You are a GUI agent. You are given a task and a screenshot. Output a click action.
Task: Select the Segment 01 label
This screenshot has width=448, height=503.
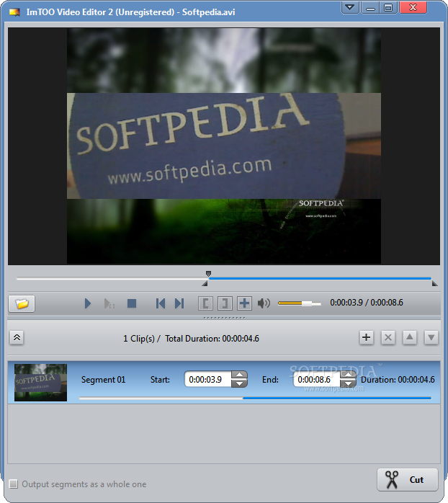103,380
